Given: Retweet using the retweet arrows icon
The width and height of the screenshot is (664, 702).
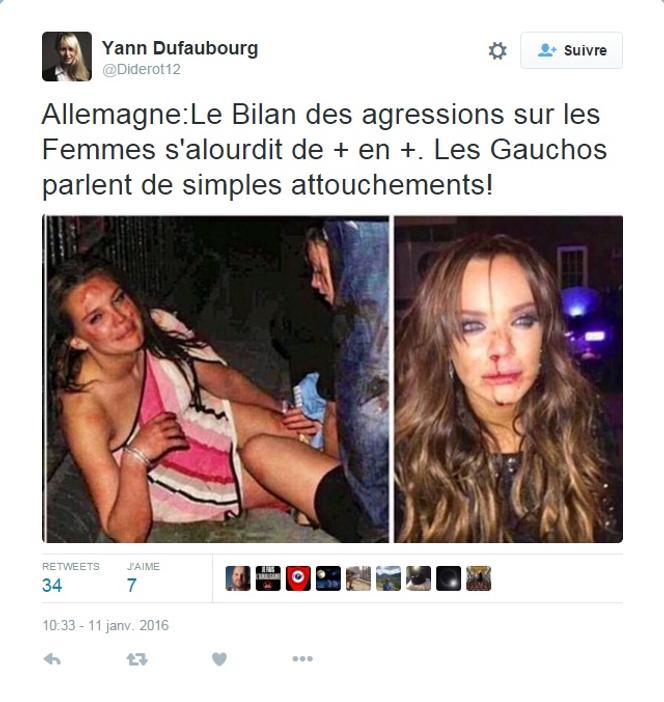Looking at the screenshot, I should [137, 659].
